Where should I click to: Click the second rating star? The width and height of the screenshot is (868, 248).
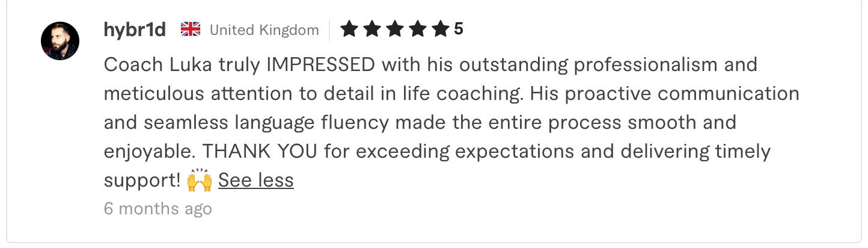coord(372,29)
